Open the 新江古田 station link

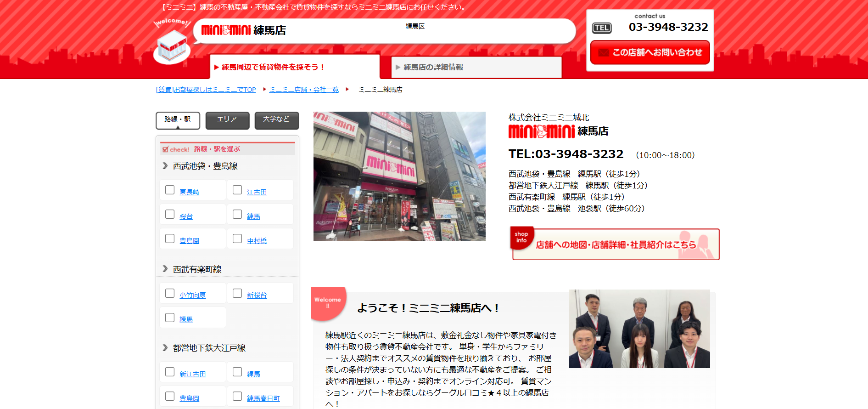192,374
